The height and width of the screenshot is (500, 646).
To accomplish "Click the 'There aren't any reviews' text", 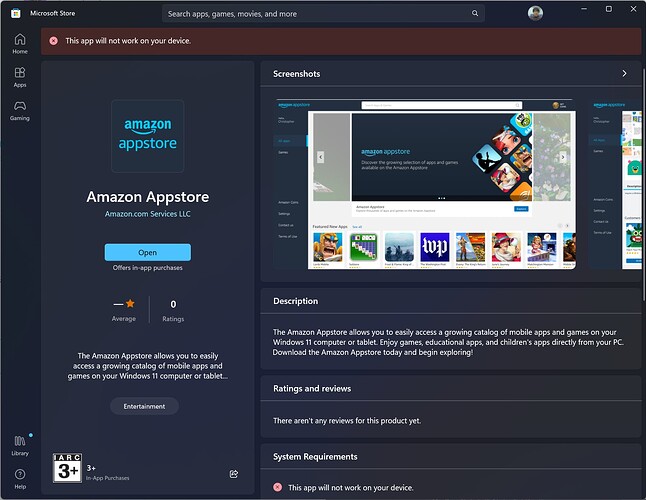I will click(347, 421).
